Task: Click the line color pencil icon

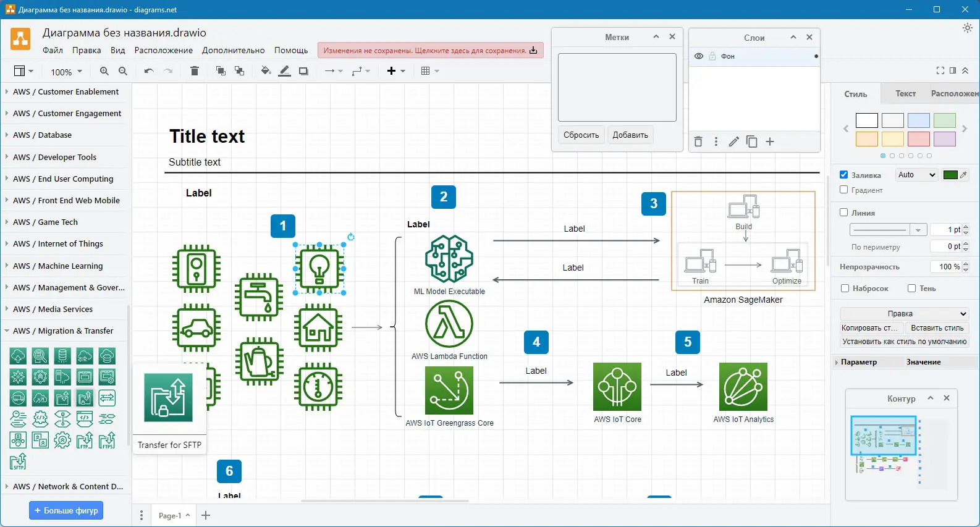Action: pyautogui.click(x=284, y=71)
